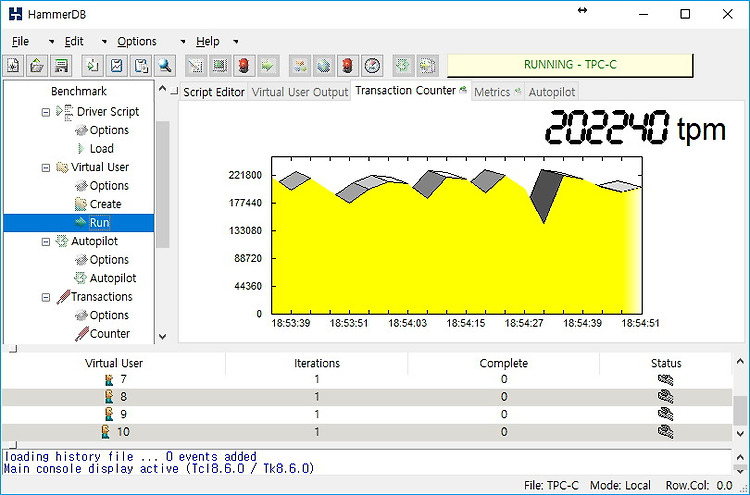Click the dropdown arrow next to Options menu

click(x=183, y=42)
